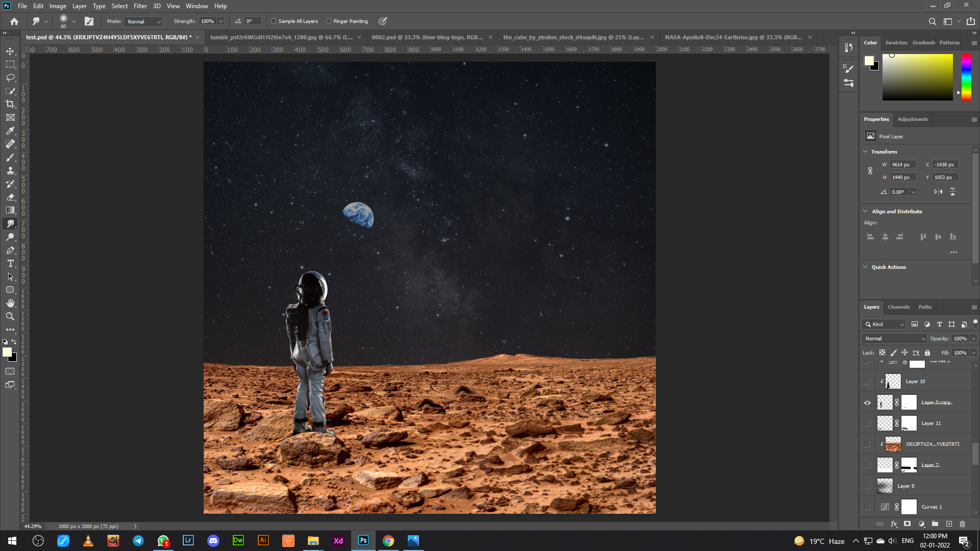
Task: Select the Horizontal Type tool
Action: tap(10, 263)
